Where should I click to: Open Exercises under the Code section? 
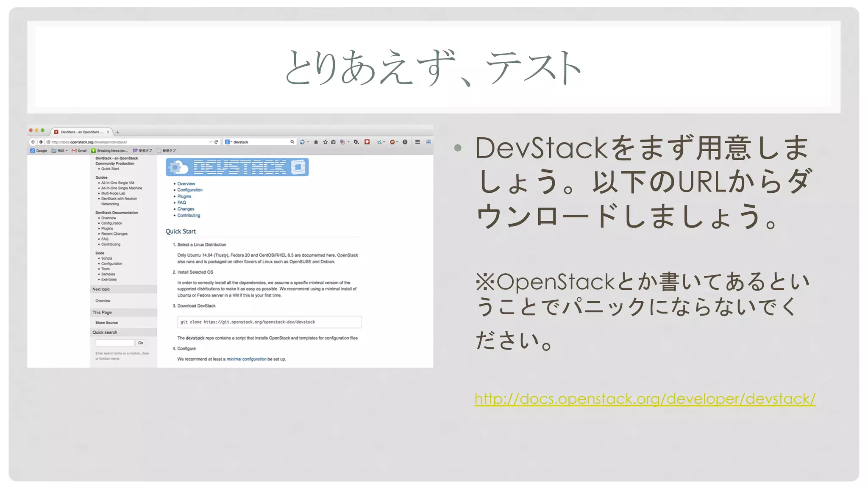pyautogui.click(x=109, y=279)
